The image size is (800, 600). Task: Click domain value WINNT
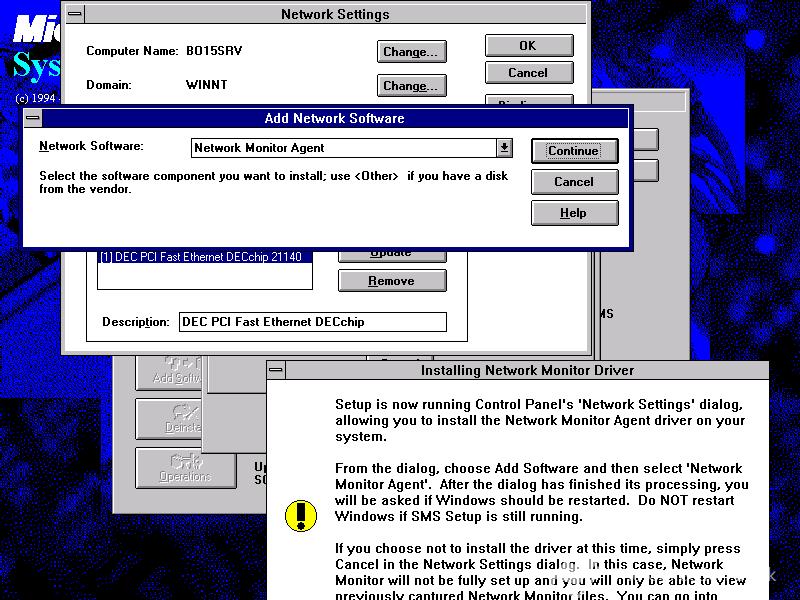click(207, 85)
